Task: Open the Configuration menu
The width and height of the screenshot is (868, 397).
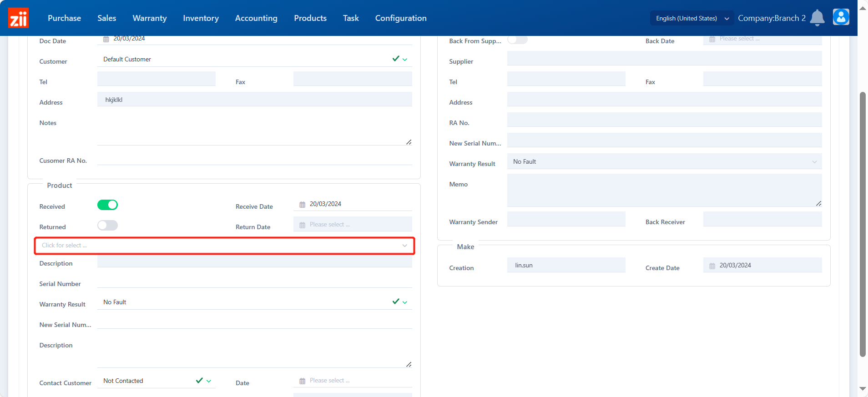Action: pos(401,18)
